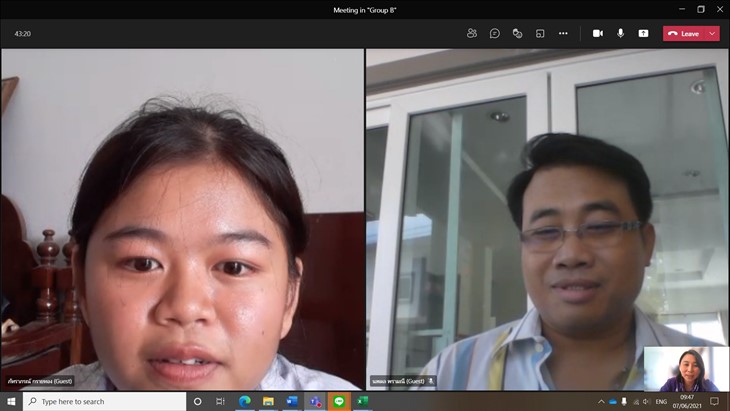Open Excel from the taskbar

pos(362,401)
